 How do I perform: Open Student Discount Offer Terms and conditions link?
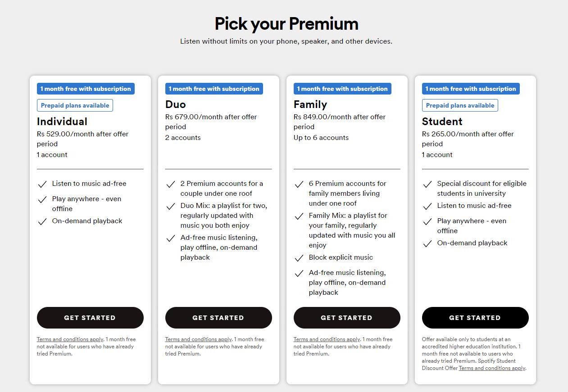point(492,368)
